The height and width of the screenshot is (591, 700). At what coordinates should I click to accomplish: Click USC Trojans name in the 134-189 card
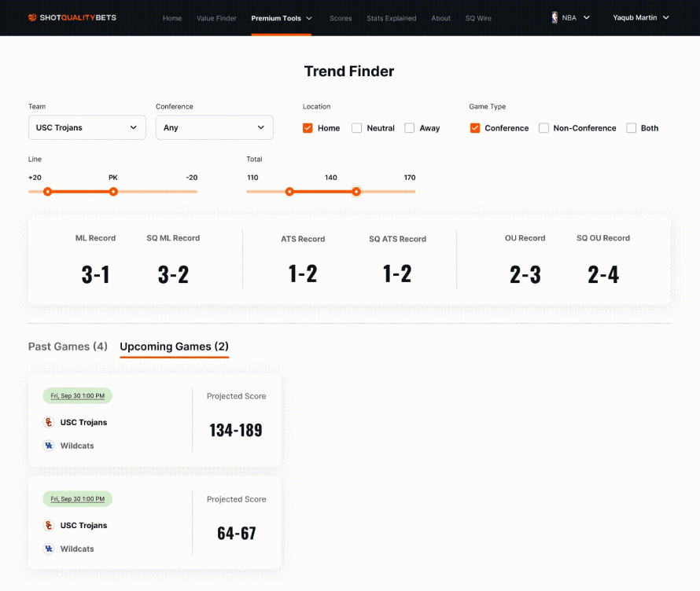coord(83,422)
